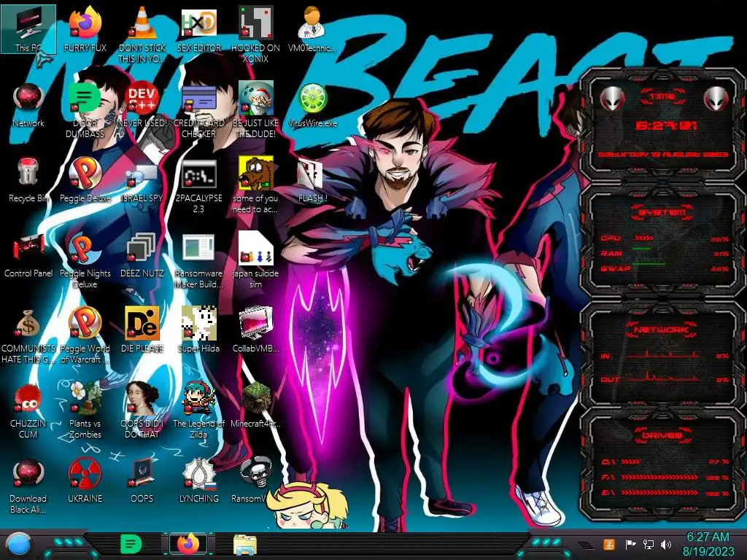The height and width of the screenshot is (560, 747).
Task: Select the some of you need to ac... dog icon
Action: coord(256,184)
